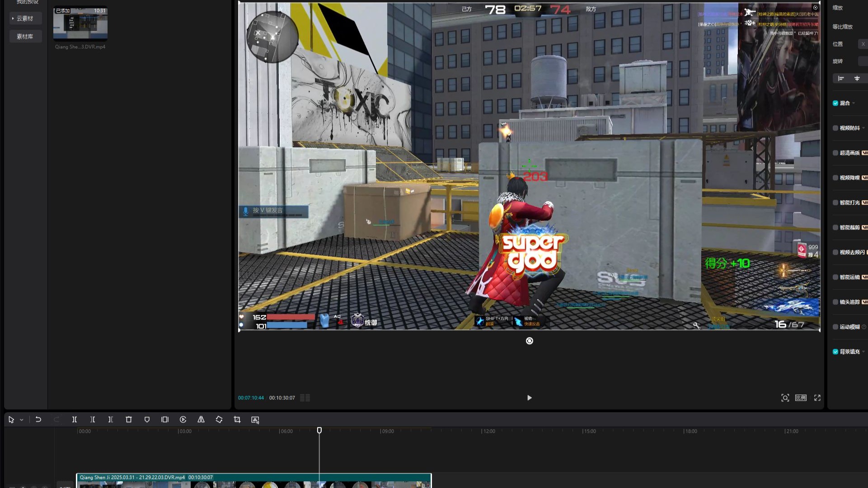The image size is (868, 488).
Task: Click the left-align icon in properties panel
Action: (x=841, y=79)
